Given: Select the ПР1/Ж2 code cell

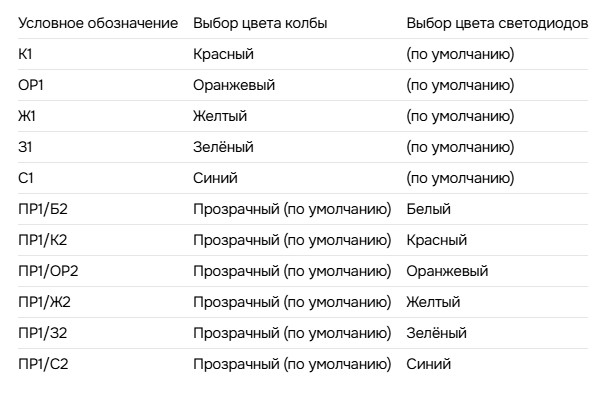Looking at the screenshot, I should point(44,302).
